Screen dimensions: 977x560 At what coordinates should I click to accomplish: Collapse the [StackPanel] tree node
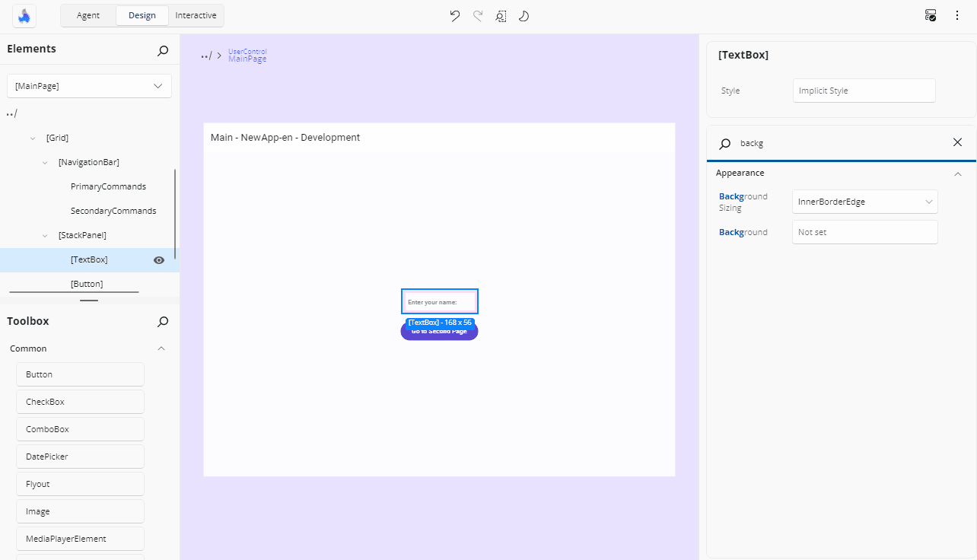tap(45, 235)
